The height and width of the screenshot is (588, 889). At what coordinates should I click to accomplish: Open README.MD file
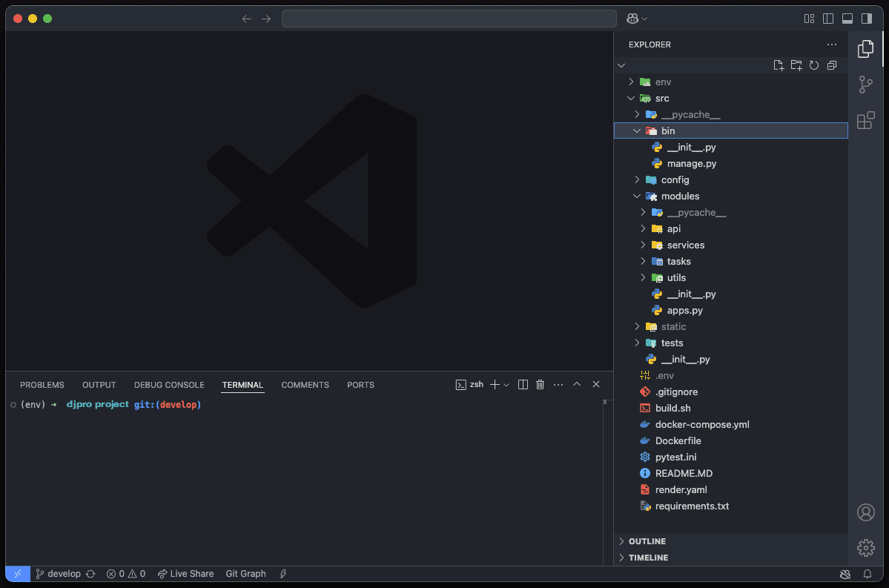point(731,474)
